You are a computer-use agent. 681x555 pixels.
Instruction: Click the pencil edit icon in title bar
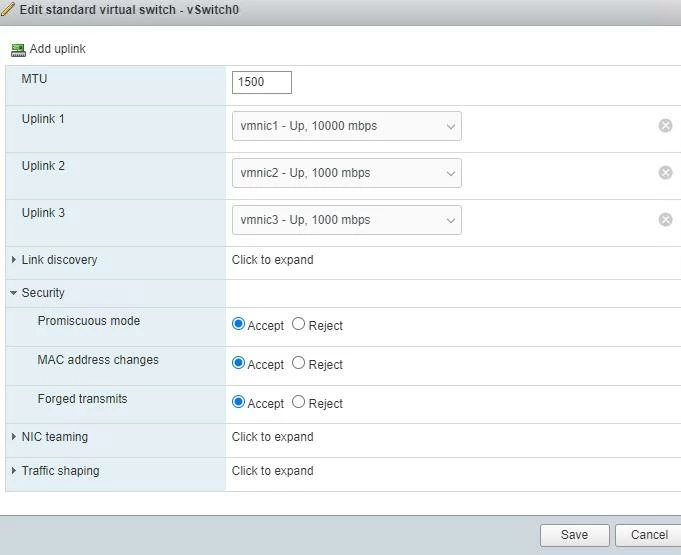pyautogui.click(x=8, y=9)
